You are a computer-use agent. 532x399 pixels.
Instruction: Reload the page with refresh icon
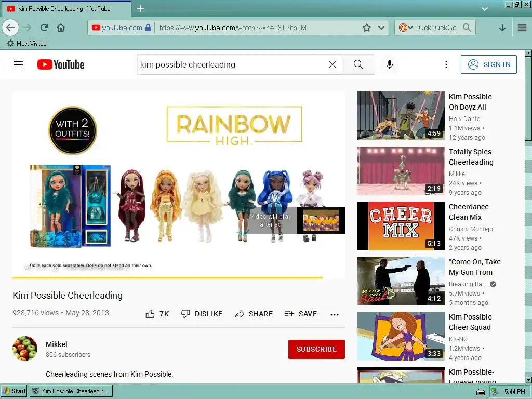(44, 28)
